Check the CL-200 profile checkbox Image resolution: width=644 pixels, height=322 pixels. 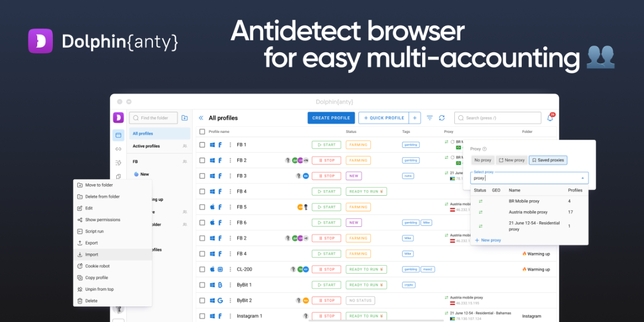(x=202, y=269)
